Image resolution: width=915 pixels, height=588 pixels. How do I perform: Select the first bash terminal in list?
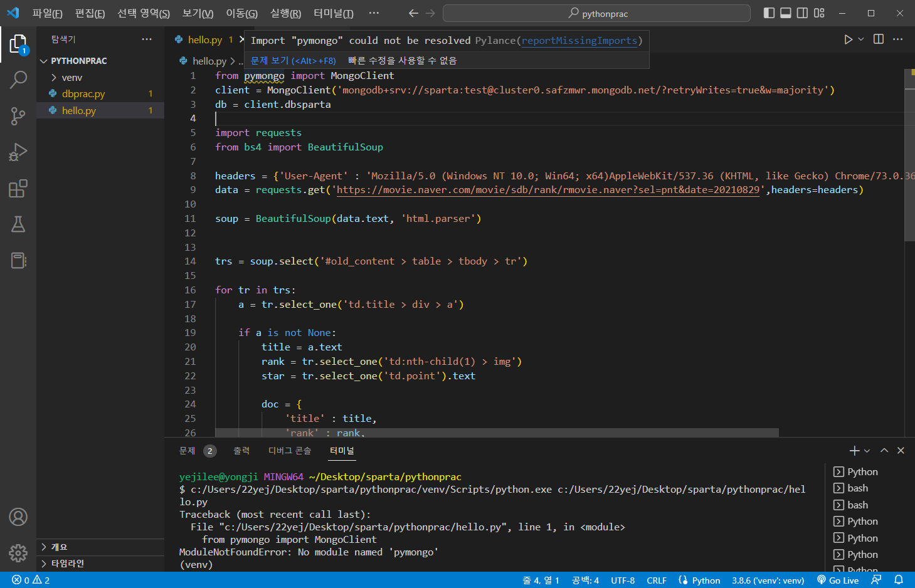tap(869, 488)
